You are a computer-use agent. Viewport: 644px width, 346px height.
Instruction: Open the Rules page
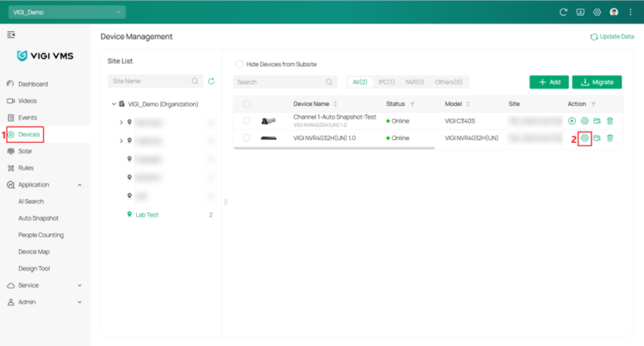pos(26,168)
